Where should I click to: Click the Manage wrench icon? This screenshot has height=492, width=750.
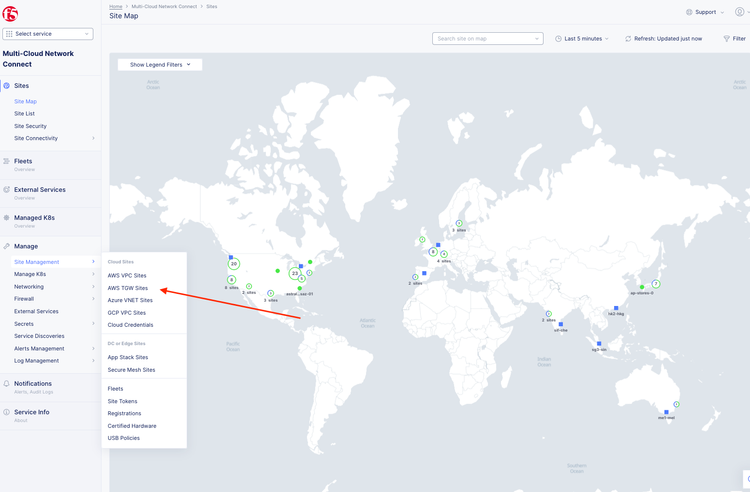pos(6,246)
